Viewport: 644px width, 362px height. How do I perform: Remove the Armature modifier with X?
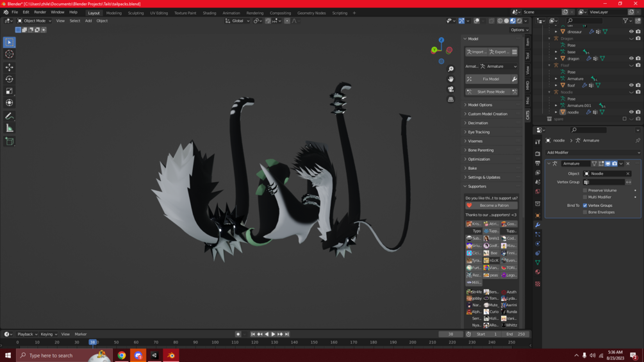628,163
